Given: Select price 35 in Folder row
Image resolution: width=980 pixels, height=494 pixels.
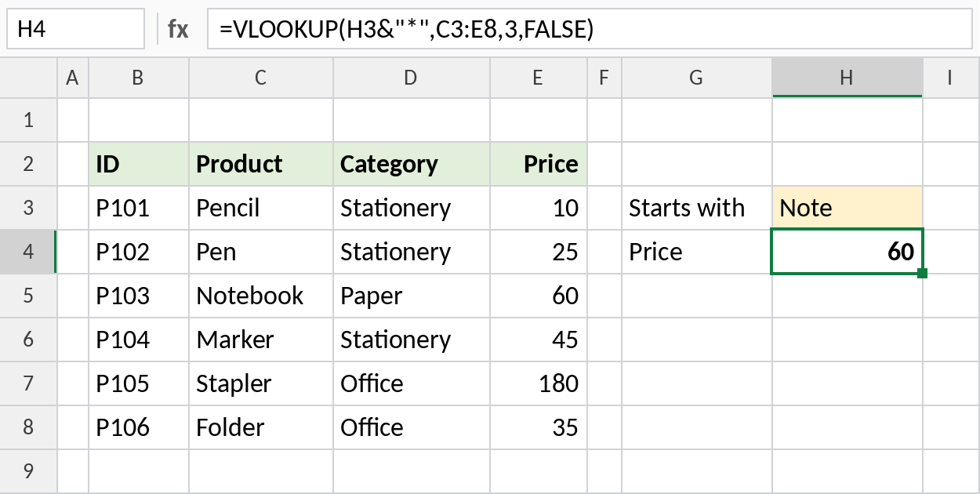Looking at the screenshot, I should [539, 427].
